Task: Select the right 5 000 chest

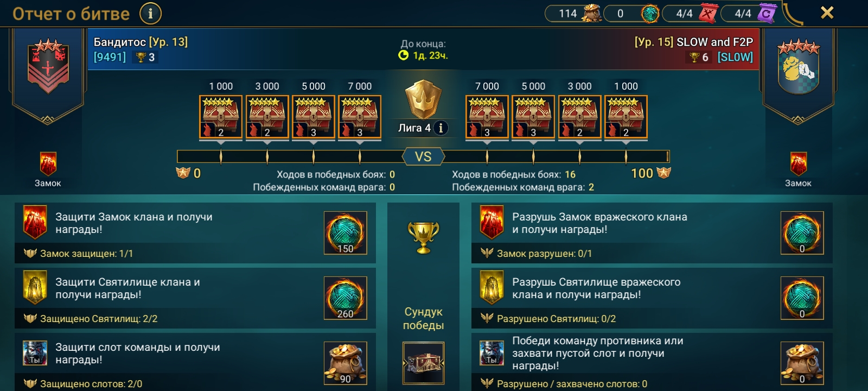Action: [x=533, y=117]
